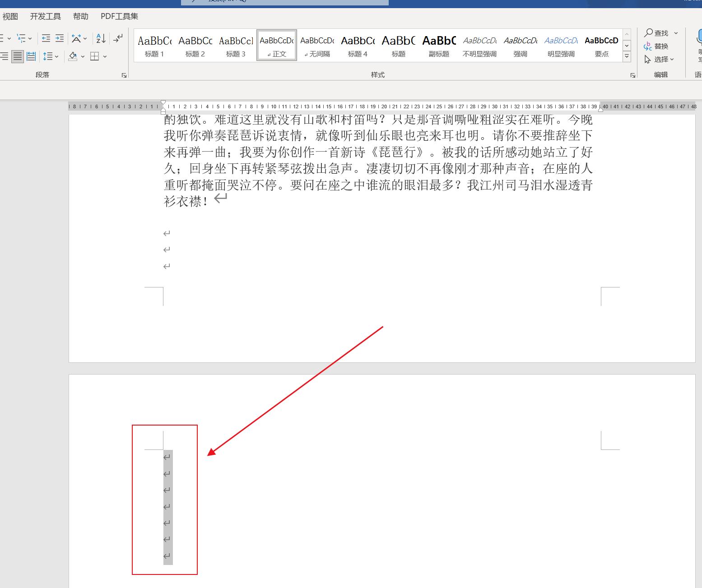Click the Asian character scaling icon
Screen dimensions: 702x588
tap(77, 38)
